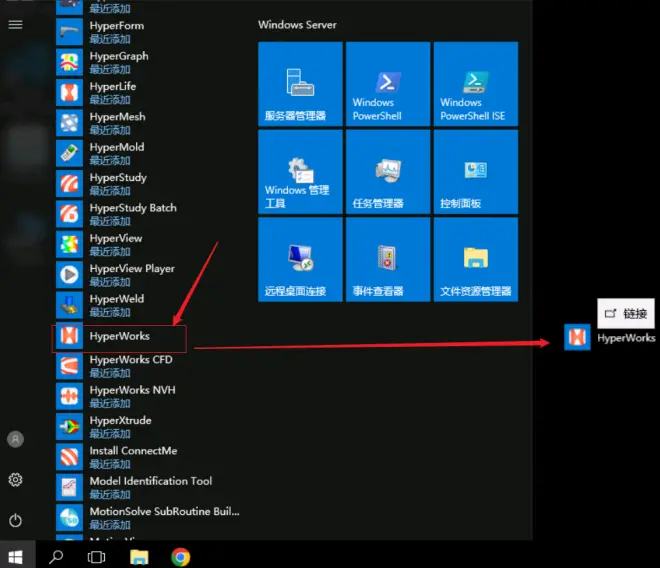Image resolution: width=660 pixels, height=568 pixels.
Task: Open the Windows PowerShell ISE tile
Action: tap(476, 84)
